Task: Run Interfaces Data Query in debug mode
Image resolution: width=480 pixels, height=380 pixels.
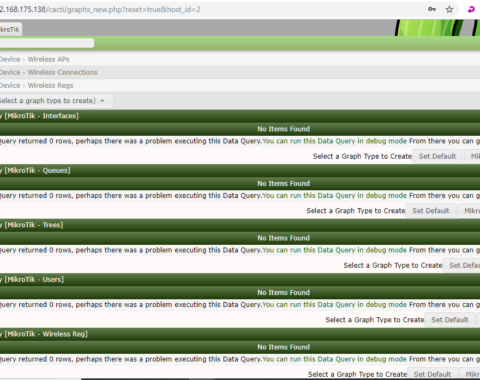Action: click(334, 141)
